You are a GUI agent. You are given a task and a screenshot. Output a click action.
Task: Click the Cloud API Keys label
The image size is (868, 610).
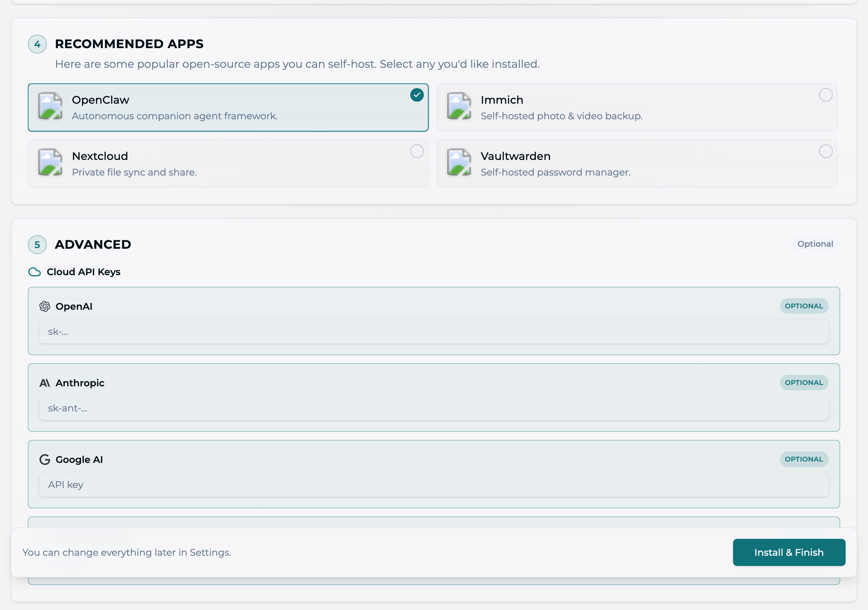(83, 272)
